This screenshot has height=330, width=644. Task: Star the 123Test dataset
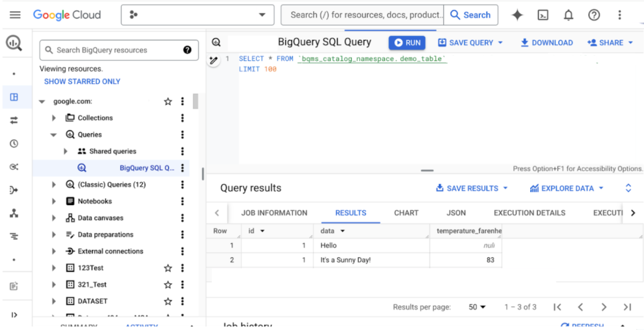tap(168, 268)
